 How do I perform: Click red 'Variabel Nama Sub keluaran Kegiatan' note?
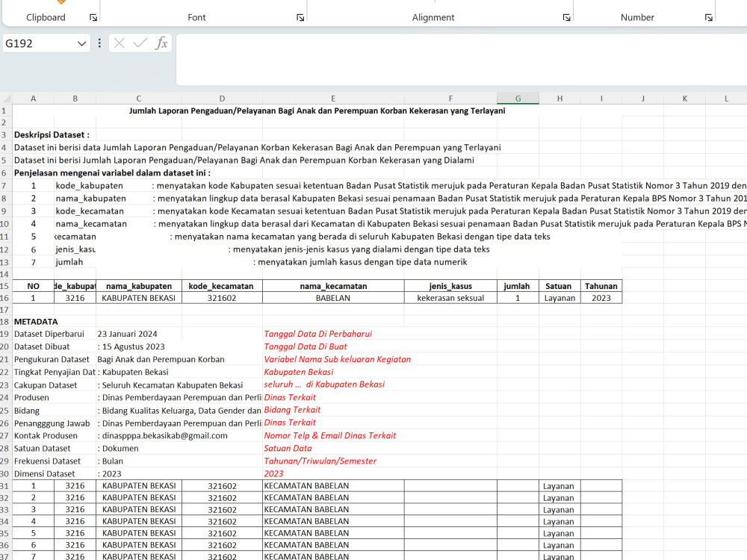click(x=338, y=360)
